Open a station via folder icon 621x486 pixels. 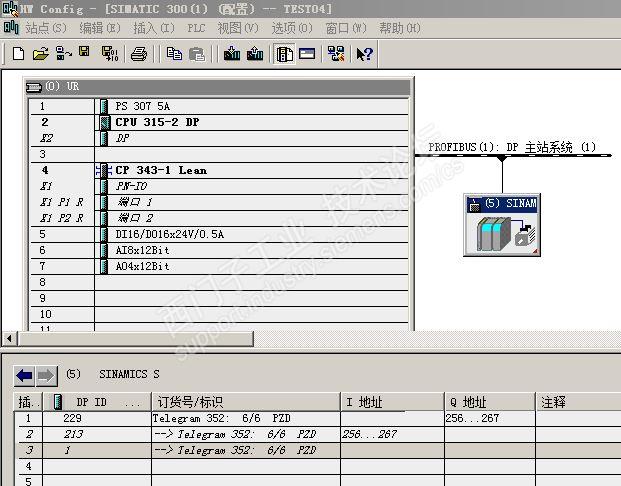[40, 53]
